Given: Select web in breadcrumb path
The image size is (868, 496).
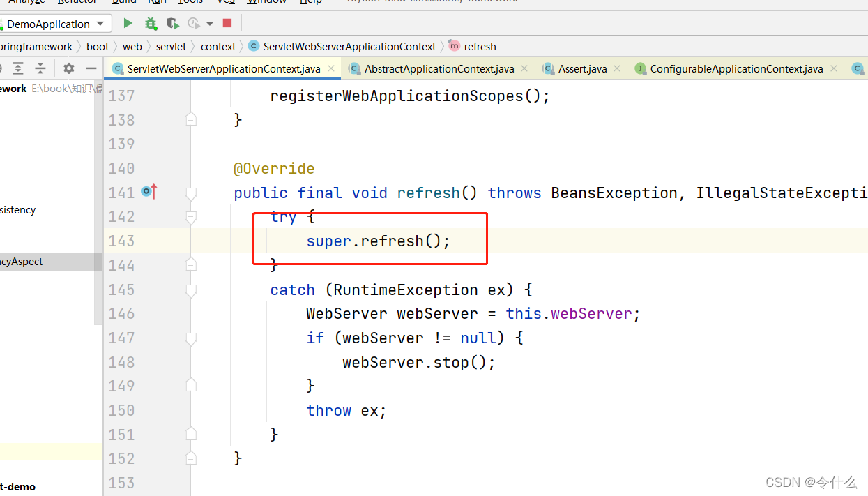Looking at the screenshot, I should coord(132,46).
